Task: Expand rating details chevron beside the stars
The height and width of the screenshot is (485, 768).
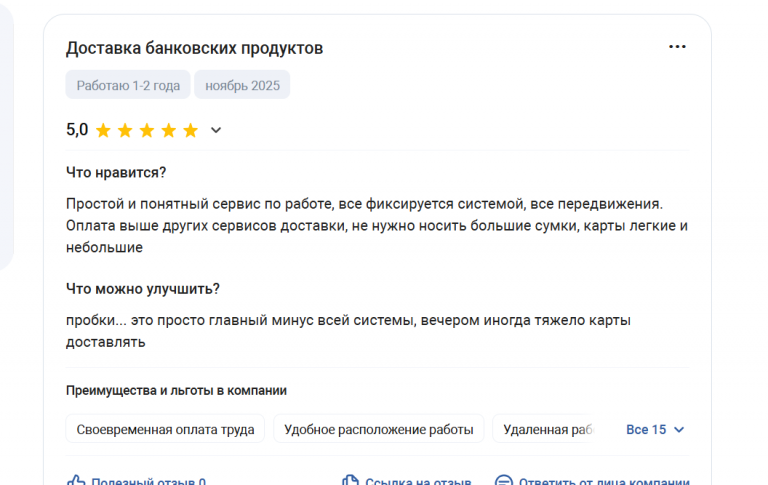Action: [x=216, y=130]
